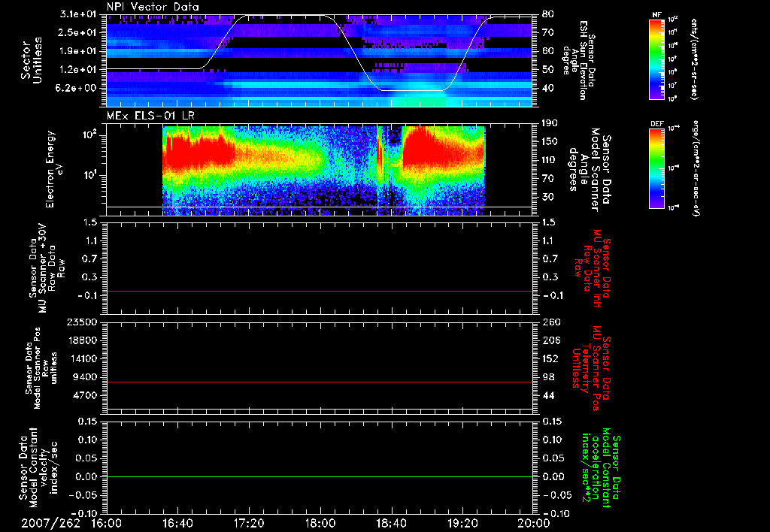This screenshot has height=532, width=770.
Task: Click the red line in Scanner Pos panel
Action: pyautogui.click(x=320, y=382)
